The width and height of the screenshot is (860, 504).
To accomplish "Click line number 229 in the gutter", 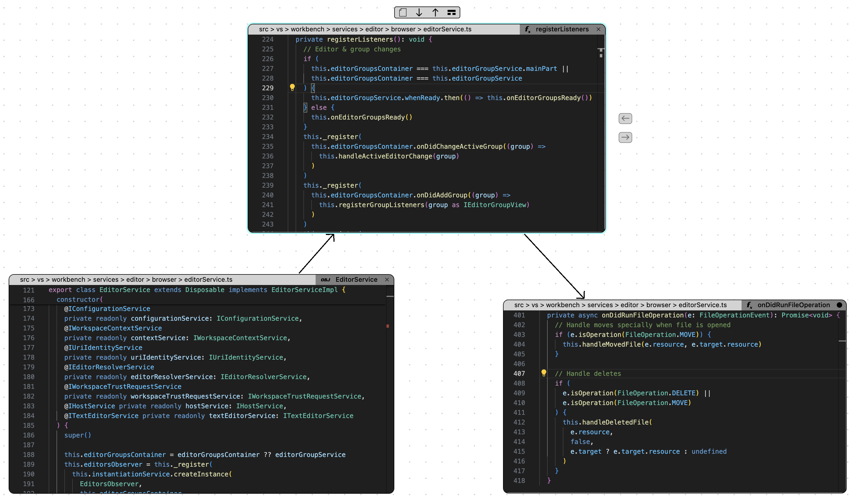I will click(267, 88).
